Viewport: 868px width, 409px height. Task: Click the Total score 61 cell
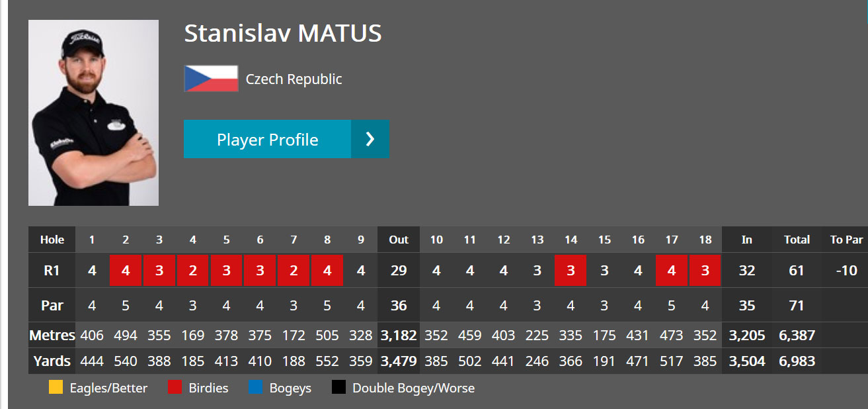pyautogui.click(x=797, y=270)
